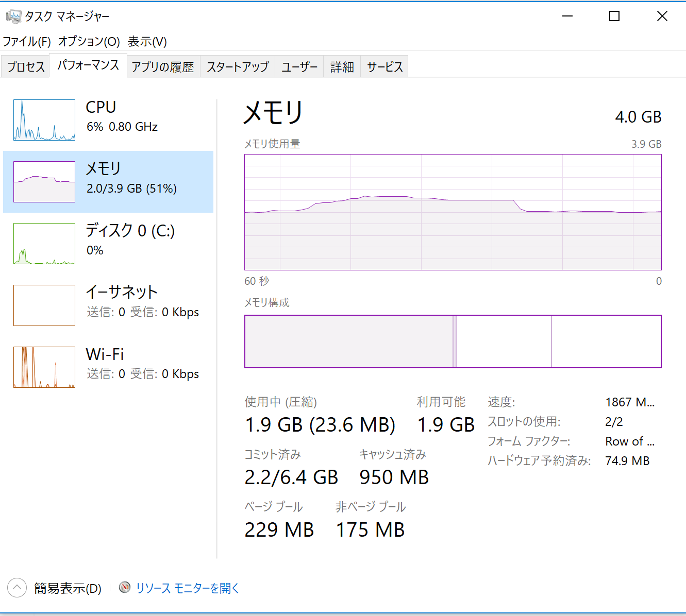Switch to the スタートアップ tab
686x616 pixels.
click(x=238, y=67)
